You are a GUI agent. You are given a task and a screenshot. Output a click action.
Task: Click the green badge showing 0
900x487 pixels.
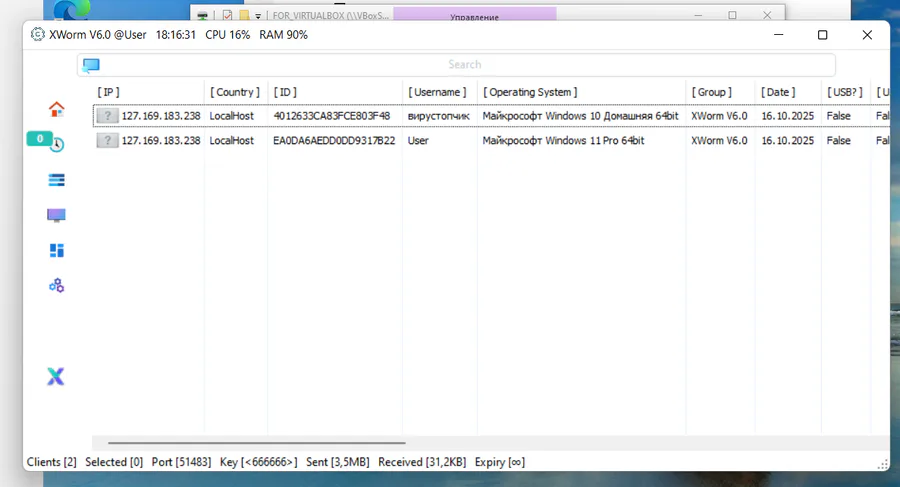(40, 138)
